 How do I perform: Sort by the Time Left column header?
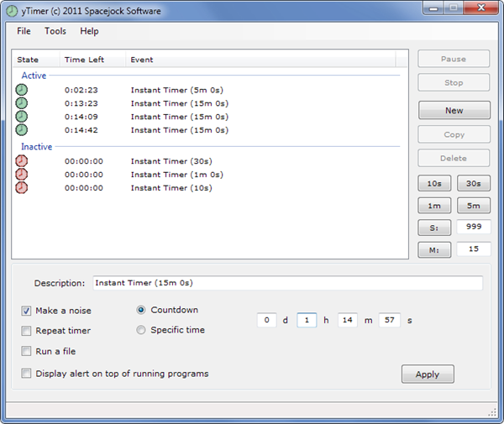point(92,60)
